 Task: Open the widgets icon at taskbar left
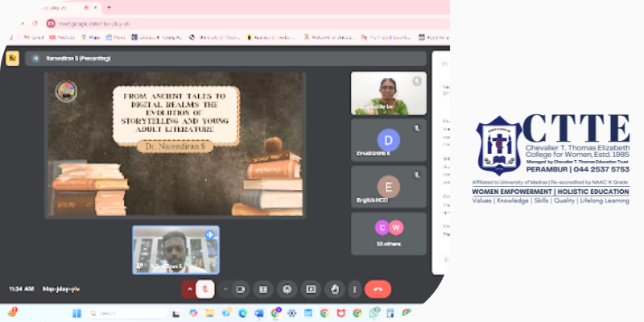(x=12, y=312)
